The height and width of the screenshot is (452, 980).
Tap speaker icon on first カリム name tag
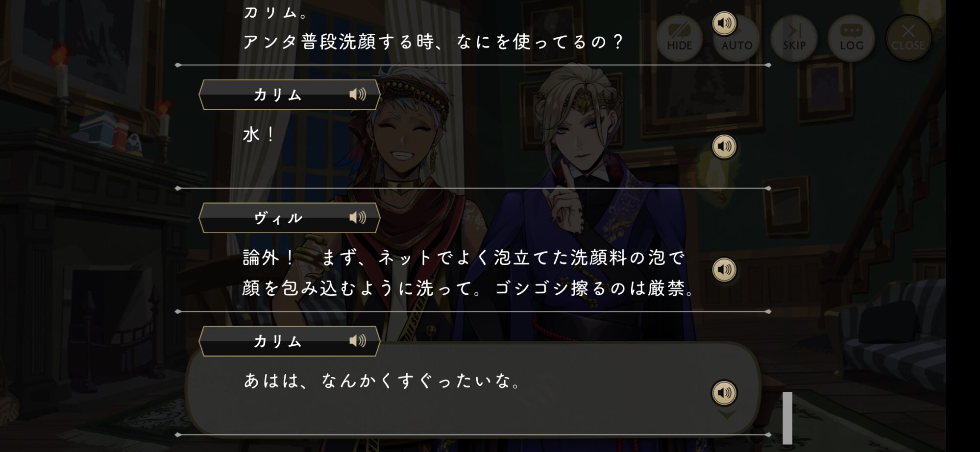click(358, 94)
